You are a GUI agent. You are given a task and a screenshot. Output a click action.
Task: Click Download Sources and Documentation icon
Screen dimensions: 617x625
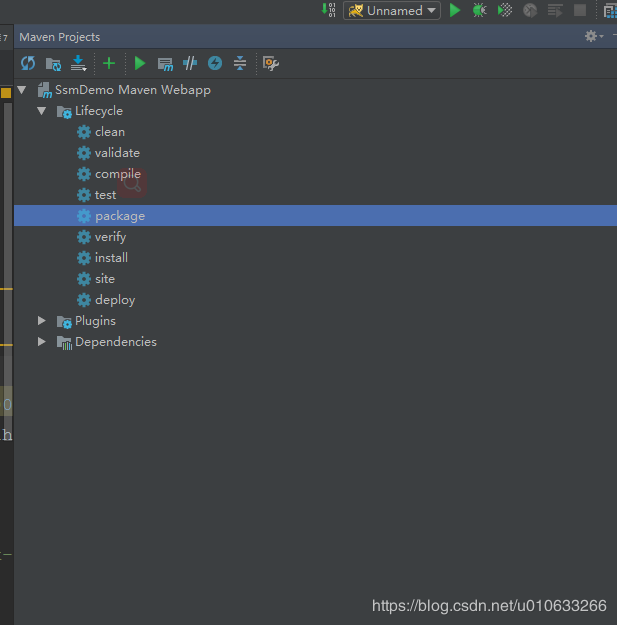(79, 63)
